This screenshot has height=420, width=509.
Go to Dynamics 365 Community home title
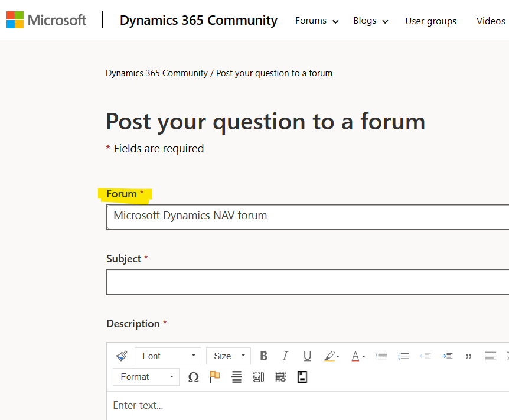click(x=198, y=20)
